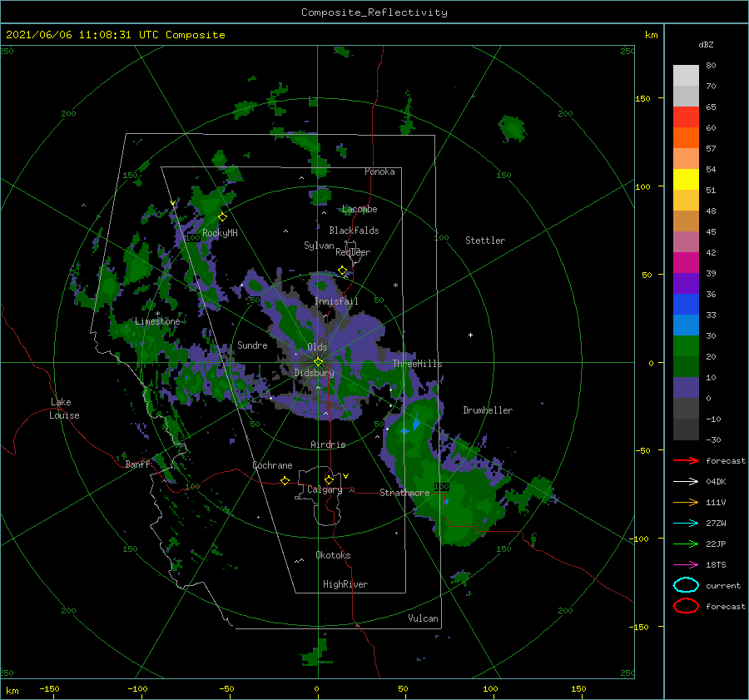This screenshot has width=749, height=700.
Task: Click the -100 tick on bottom km axis
Action: (137, 688)
